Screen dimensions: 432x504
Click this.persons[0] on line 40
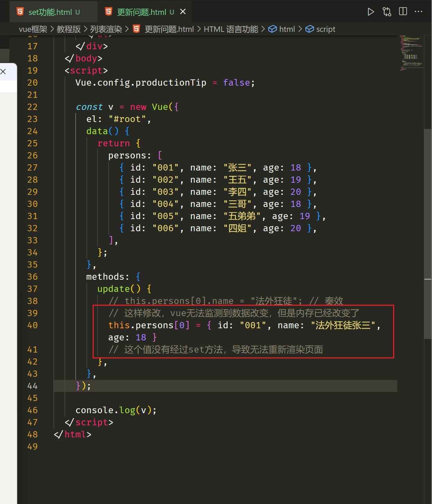(x=149, y=325)
